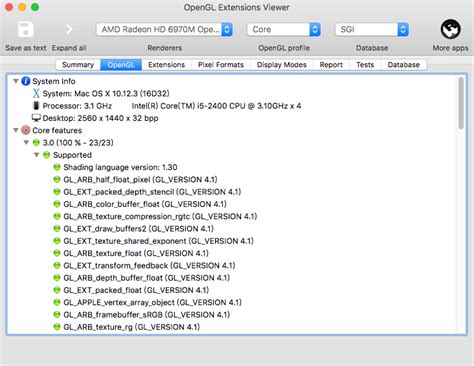The image size is (474, 366).
Task: Click green icon beside GL_ARB_depth_buffer_float
Action: pyautogui.click(x=57, y=278)
